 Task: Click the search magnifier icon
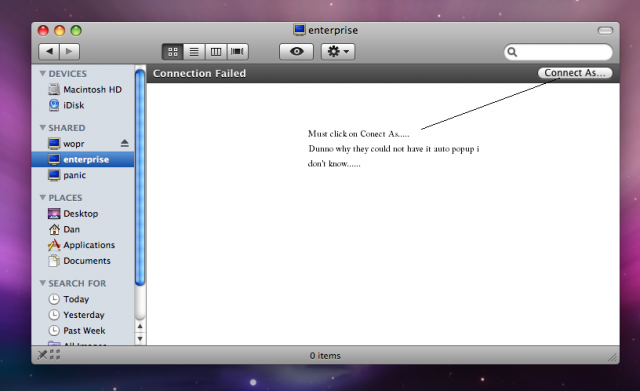512,52
